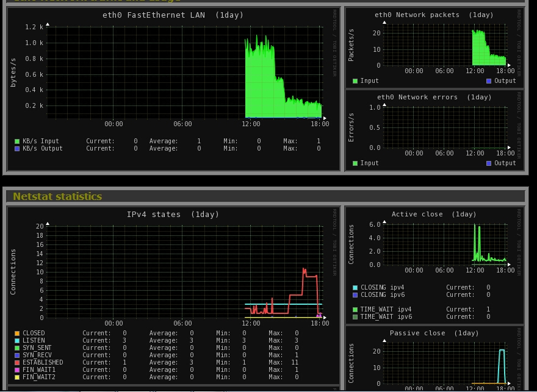Image resolution: width=537 pixels, height=392 pixels.
Task: Open the eth0 Network packets graph
Action: [434, 48]
